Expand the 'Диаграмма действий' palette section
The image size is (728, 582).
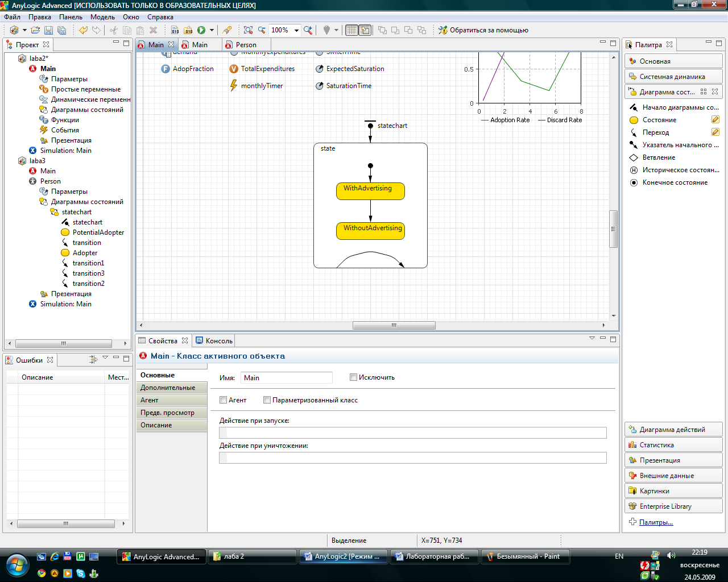click(673, 430)
